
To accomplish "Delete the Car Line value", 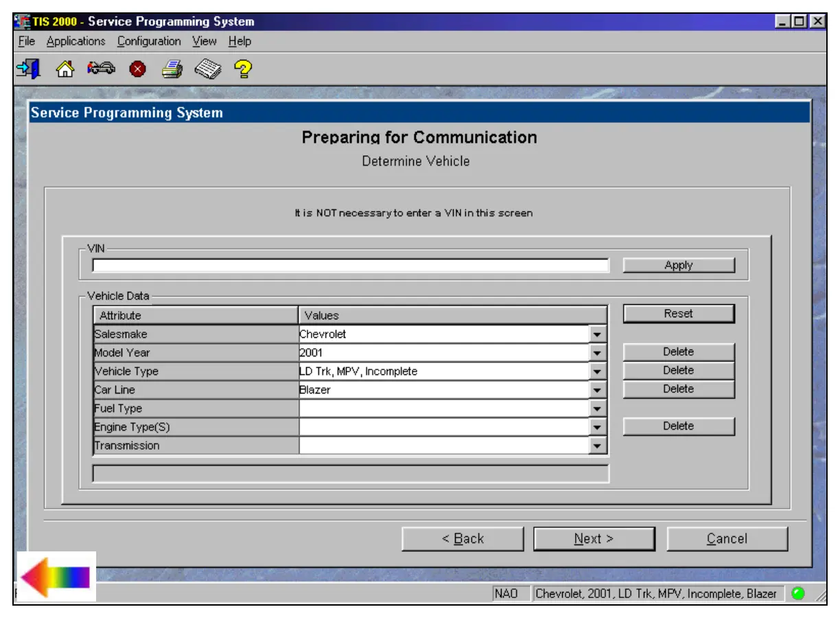I will [678, 389].
